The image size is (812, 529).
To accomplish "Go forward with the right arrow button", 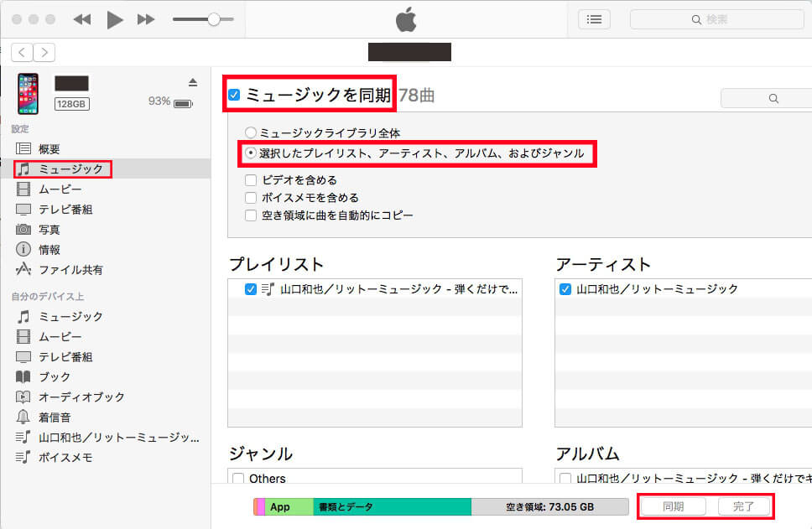I will (x=44, y=52).
